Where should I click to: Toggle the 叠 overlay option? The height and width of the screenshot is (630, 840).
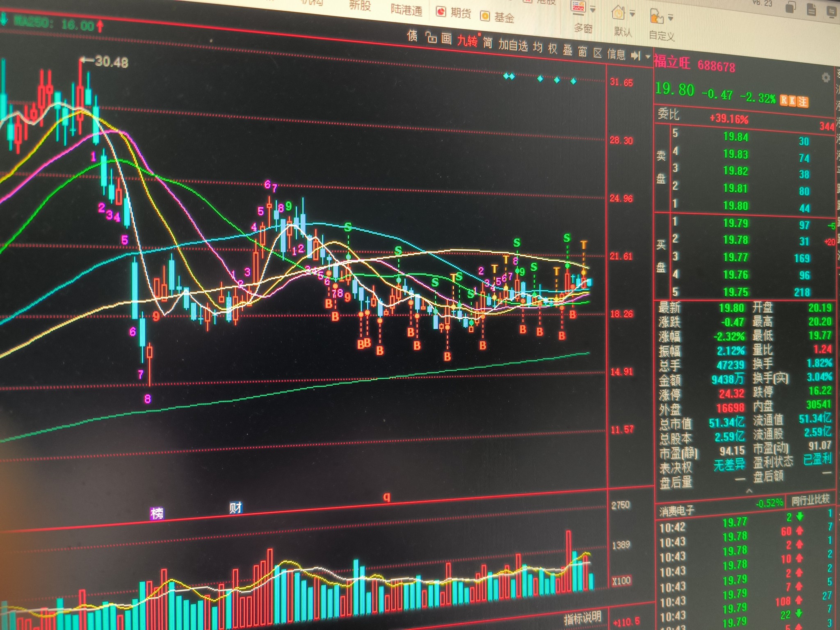tap(568, 50)
